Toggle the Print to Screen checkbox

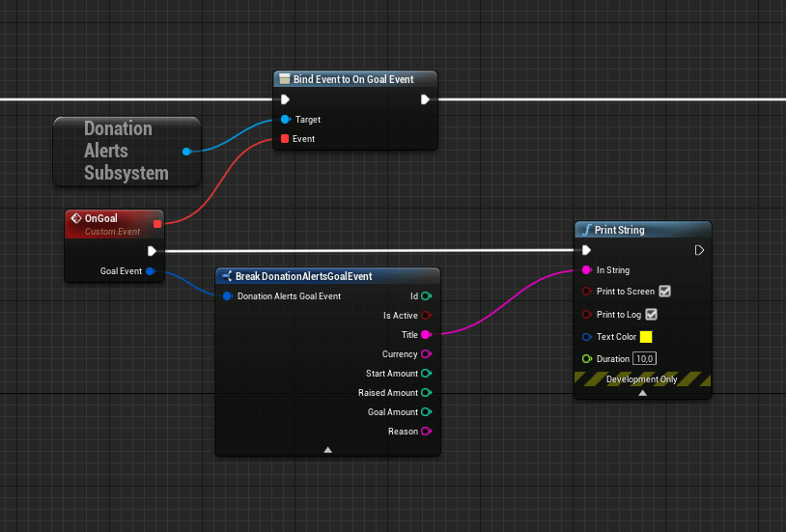tap(664, 291)
